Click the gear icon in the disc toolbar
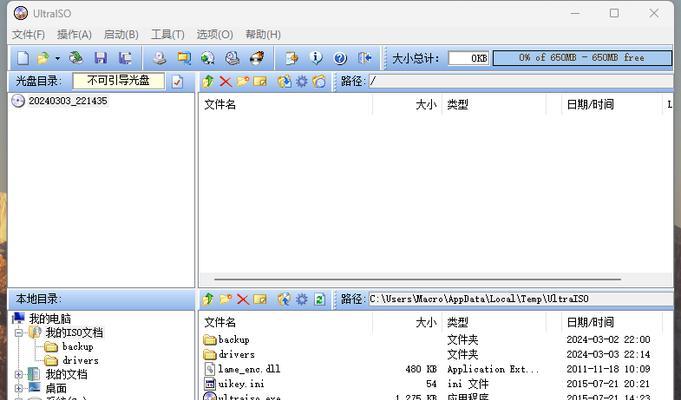 (301, 81)
